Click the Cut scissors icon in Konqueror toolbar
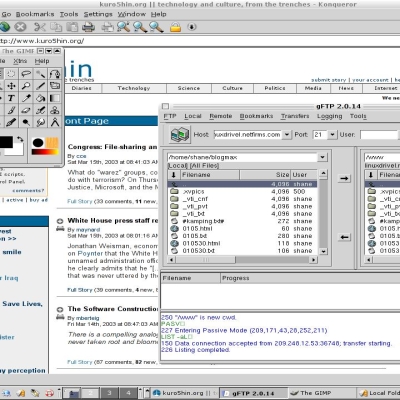Viewport: 400px width, 400px height. pyautogui.click(x=40, y=27)
